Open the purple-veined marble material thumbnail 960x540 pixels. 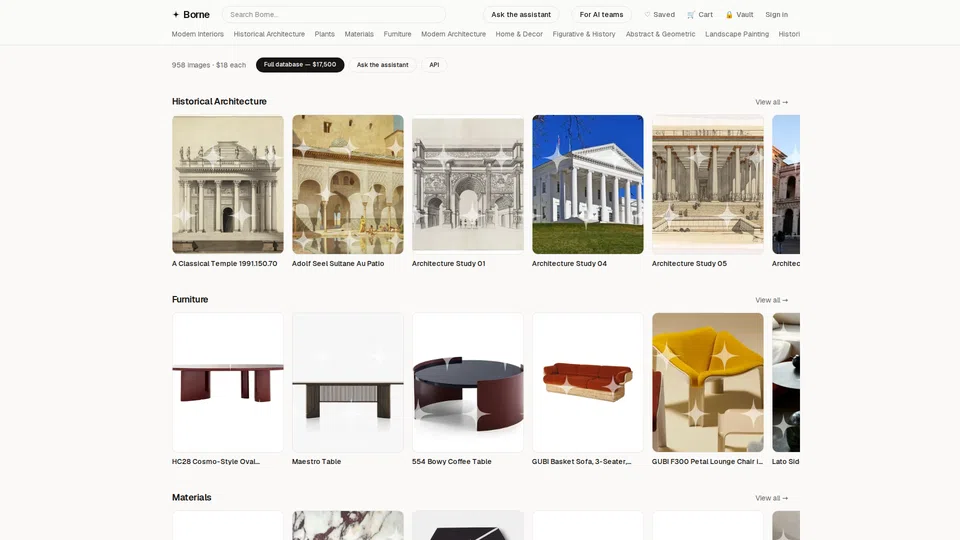[x=348, y=525]
